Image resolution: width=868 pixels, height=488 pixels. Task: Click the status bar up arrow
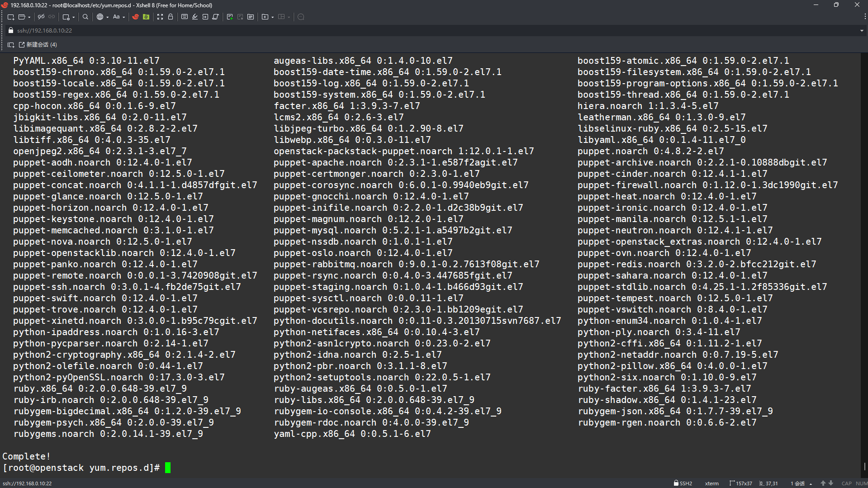point(823,483)
